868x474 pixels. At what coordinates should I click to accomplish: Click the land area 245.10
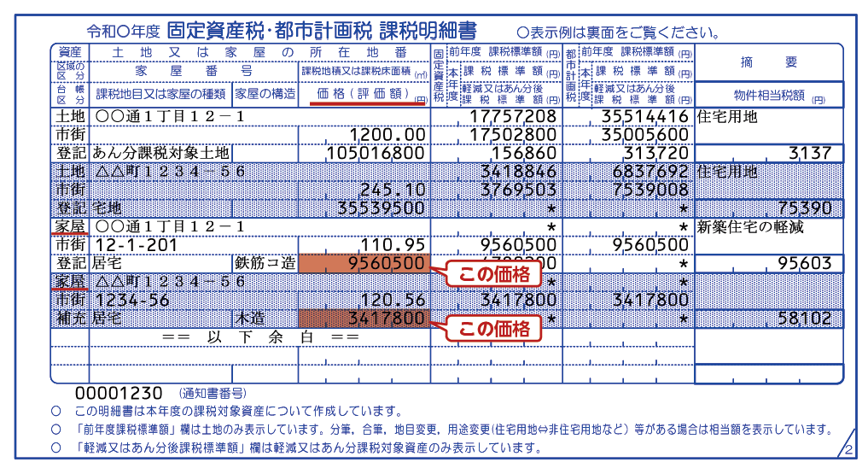393,190
